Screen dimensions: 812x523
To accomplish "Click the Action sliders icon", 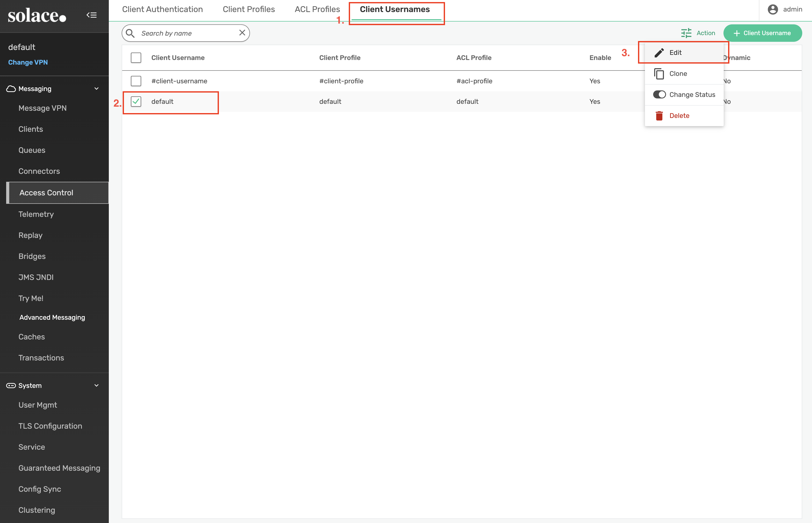I will pos(686,33).
